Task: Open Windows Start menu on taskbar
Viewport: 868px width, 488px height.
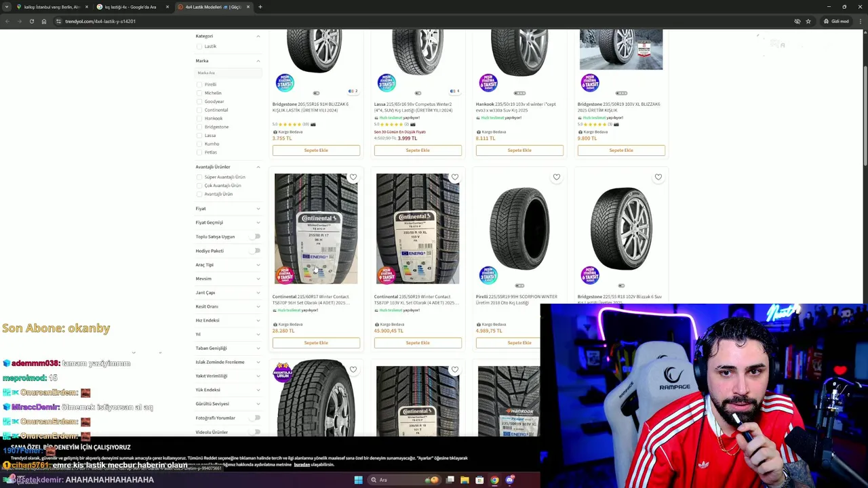Action: pos(358,480)
